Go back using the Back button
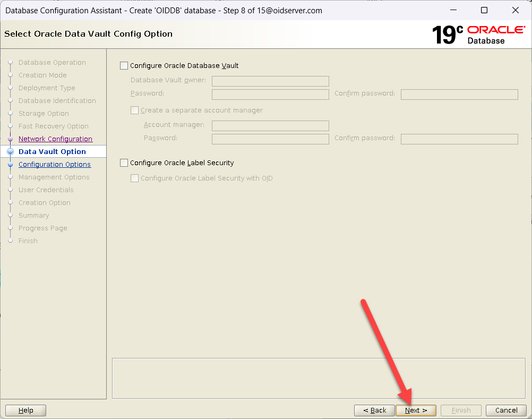 click(374, 410)
